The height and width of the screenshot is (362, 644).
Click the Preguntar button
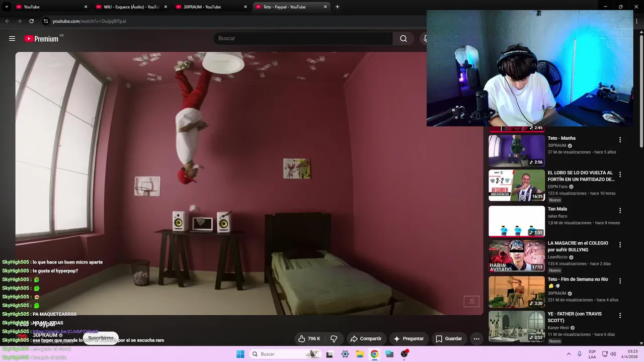(x=409, y=339)
